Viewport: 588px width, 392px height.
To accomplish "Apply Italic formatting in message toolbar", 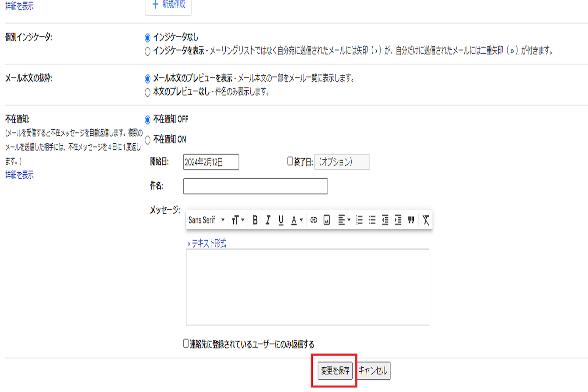I will tap(268, 220).
